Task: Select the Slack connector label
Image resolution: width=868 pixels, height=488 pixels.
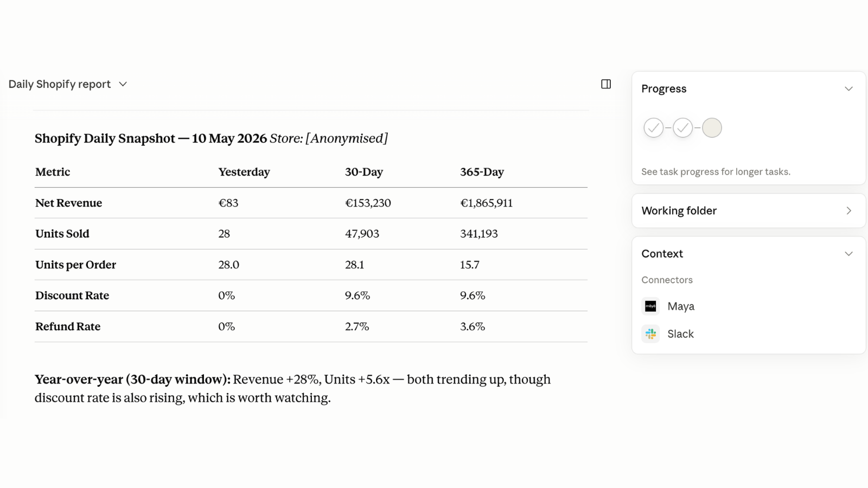Action: click(x=680, y=334)
